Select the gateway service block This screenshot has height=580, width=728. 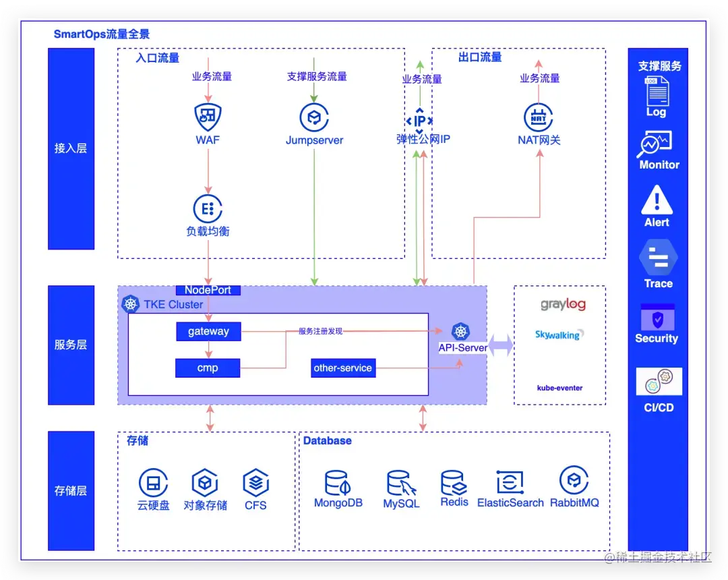(208, 331)
